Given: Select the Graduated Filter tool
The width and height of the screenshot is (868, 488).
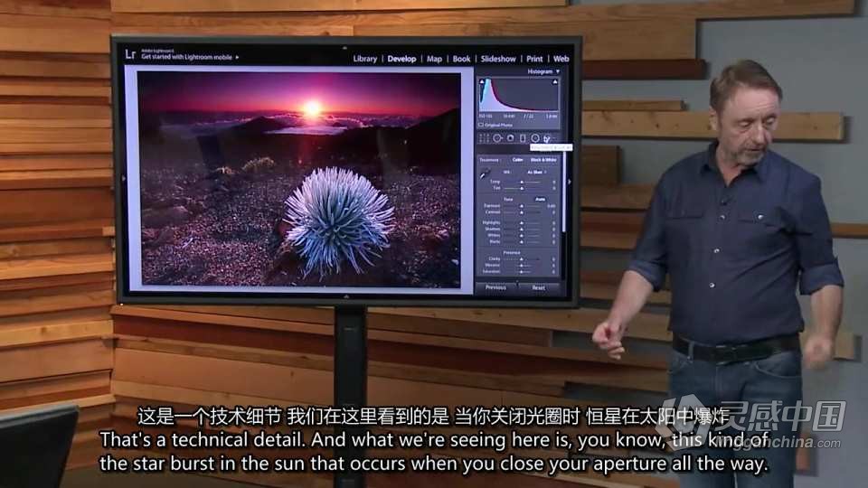Looking at the screenshot, I should pos(523,138).
